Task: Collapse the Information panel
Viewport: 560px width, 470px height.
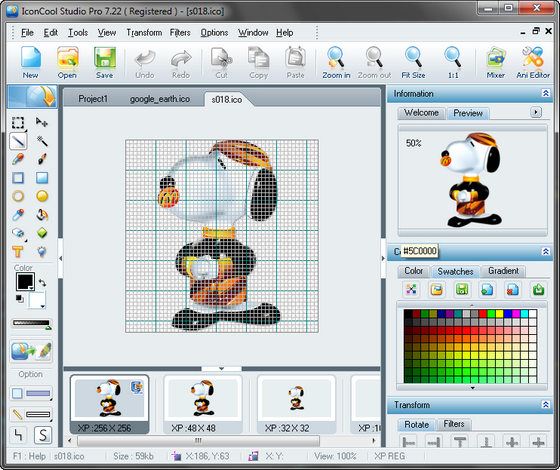Action: click(x=546, y=93)
